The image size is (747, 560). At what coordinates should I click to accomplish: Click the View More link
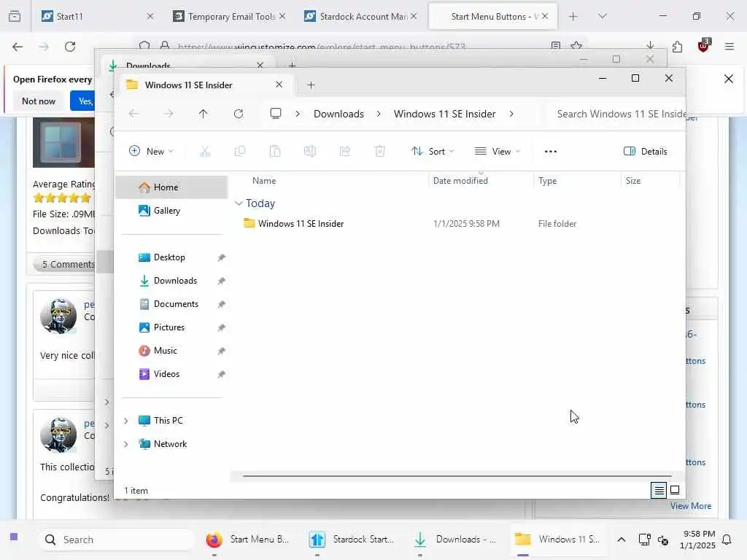coord(691,506)
